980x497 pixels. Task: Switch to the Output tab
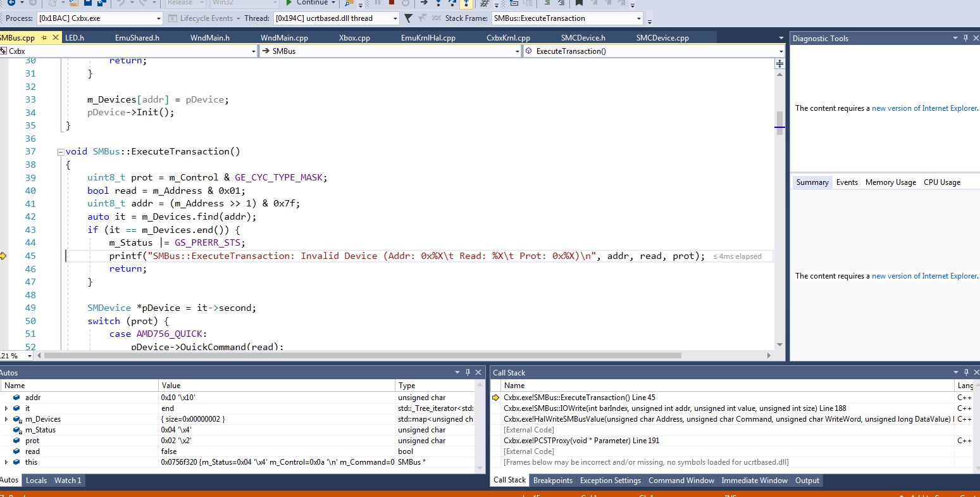(x=807, y=481)
